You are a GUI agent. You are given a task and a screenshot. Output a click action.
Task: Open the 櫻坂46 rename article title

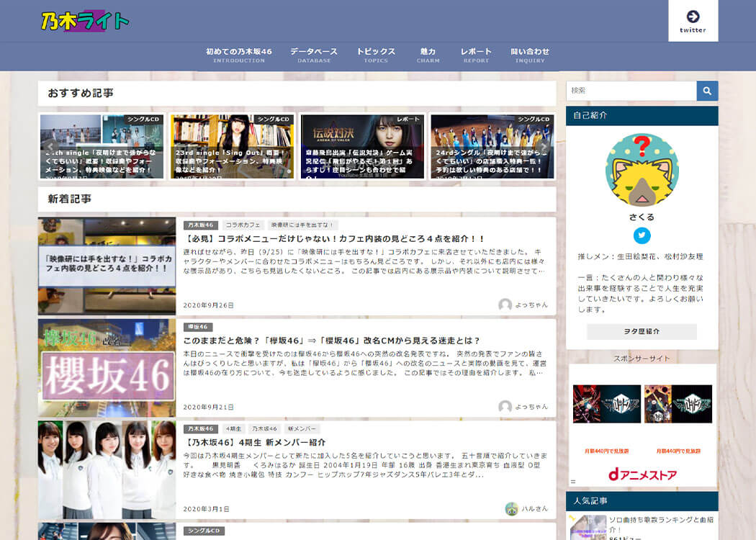click(331, 341)
